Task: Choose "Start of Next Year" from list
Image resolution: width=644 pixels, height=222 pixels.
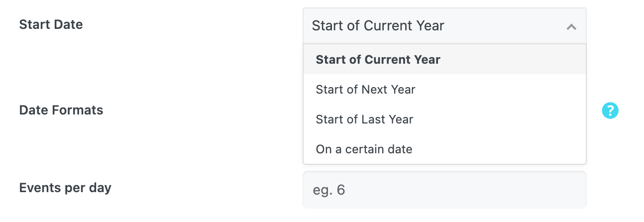Action: click(x=365, y=90)
